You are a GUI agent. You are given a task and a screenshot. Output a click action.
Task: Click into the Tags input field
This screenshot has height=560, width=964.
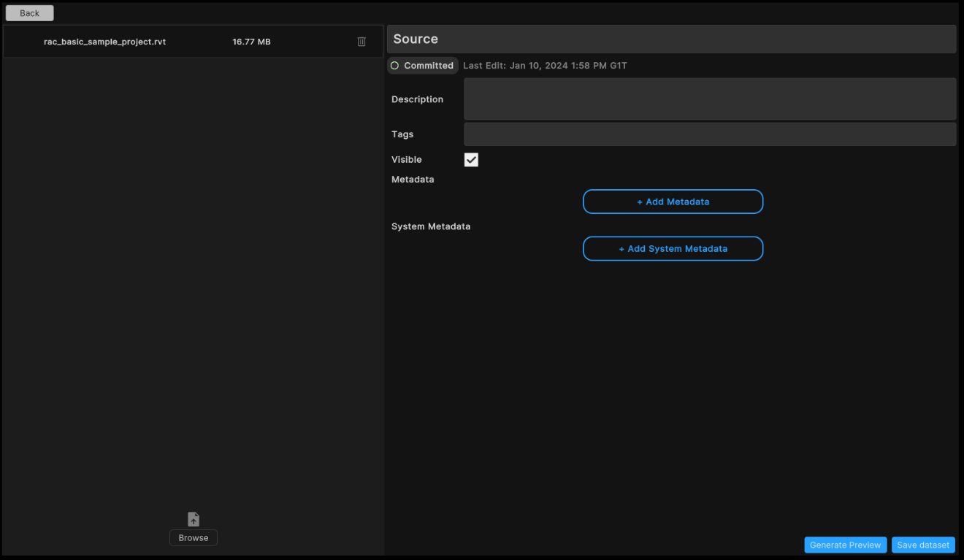[708, 134]
